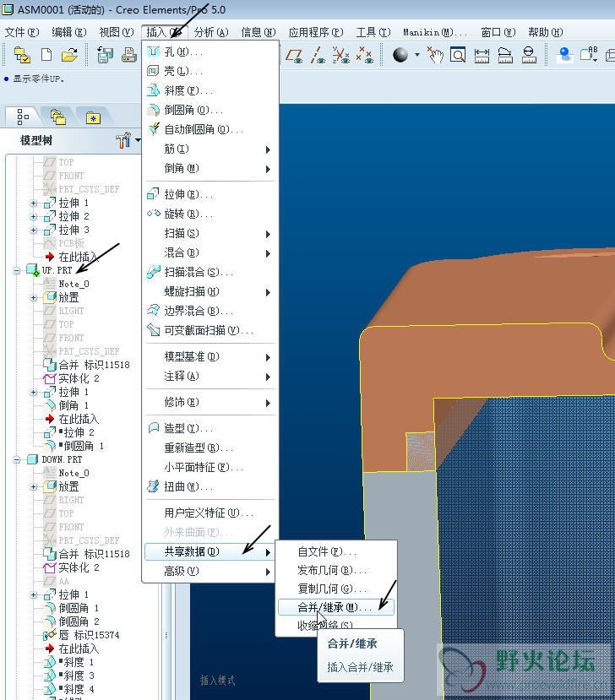Click the AB annotation icon in toolbar
615x700 pixels.
tap(589, 55)
